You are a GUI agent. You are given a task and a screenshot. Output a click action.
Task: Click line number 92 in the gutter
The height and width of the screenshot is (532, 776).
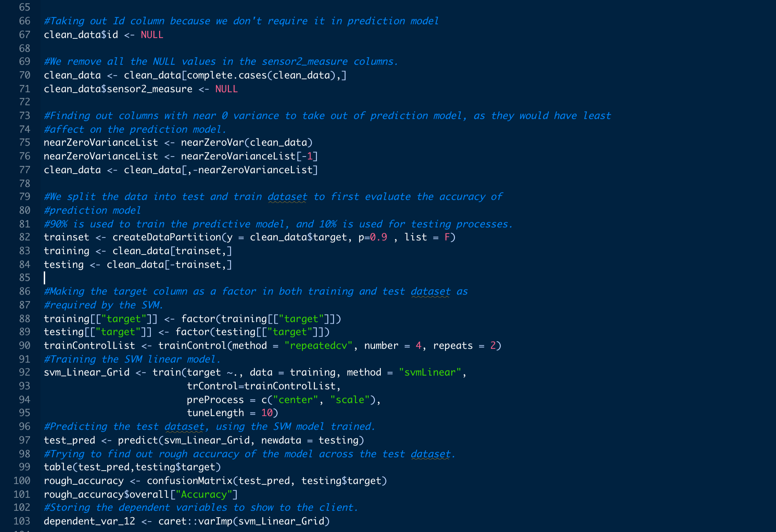tap(25, 372)
